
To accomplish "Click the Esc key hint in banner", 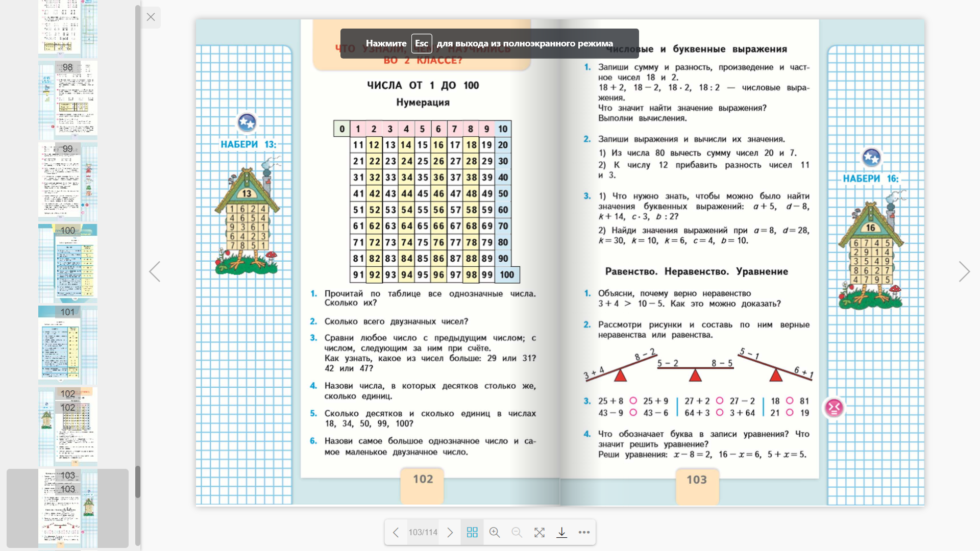I will (422, 43).
